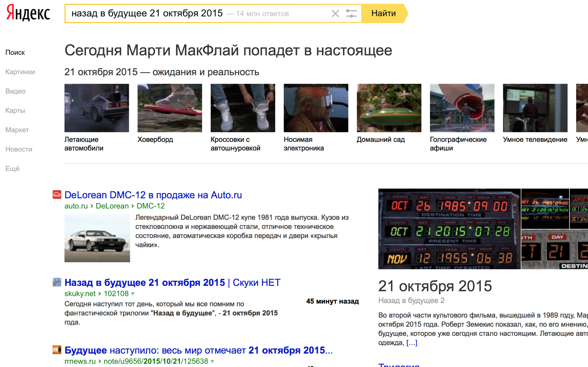
Task: Click the Yandex logo
Action: 28,13
